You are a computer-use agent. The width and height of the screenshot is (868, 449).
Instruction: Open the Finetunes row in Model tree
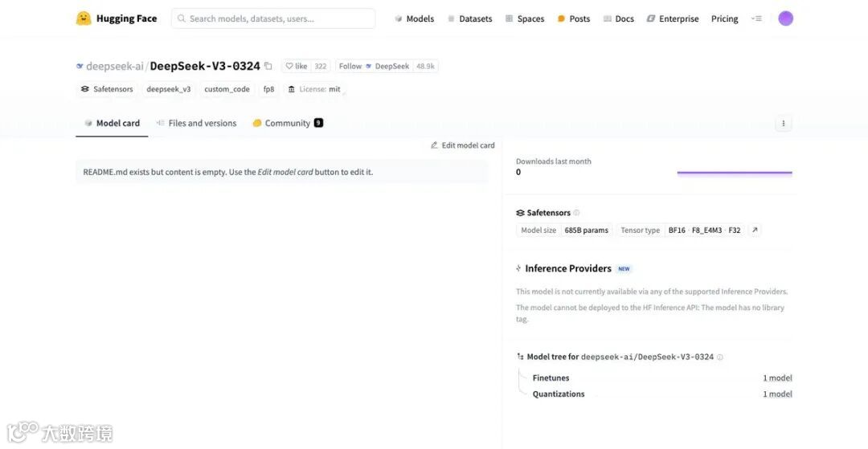[x=662, y=378]
